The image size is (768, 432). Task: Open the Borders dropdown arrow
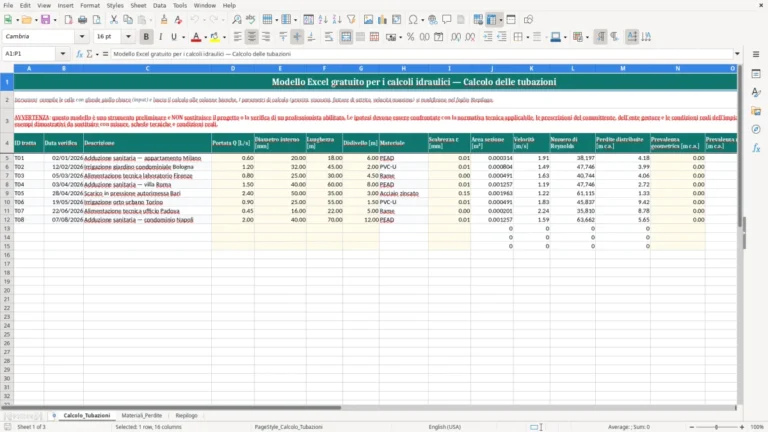(528, 37)
